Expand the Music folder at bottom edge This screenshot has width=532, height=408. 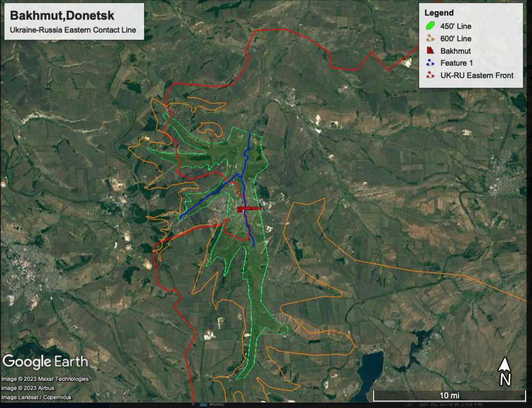(x=195, y=404)
